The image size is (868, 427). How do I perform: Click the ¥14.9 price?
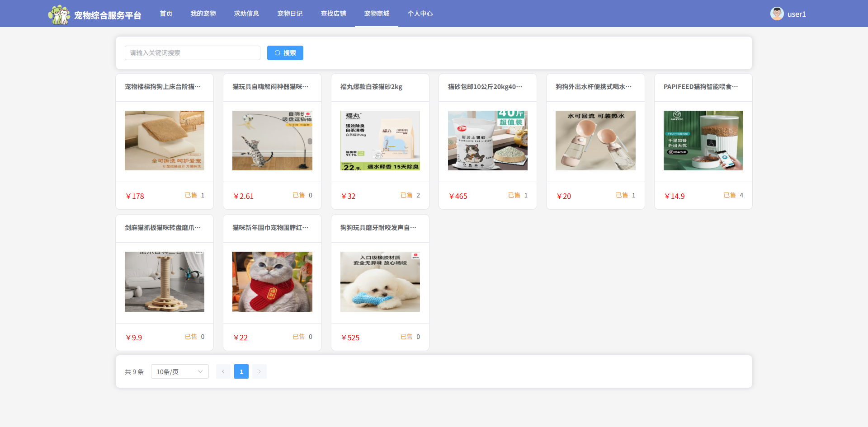pos(675,196)
